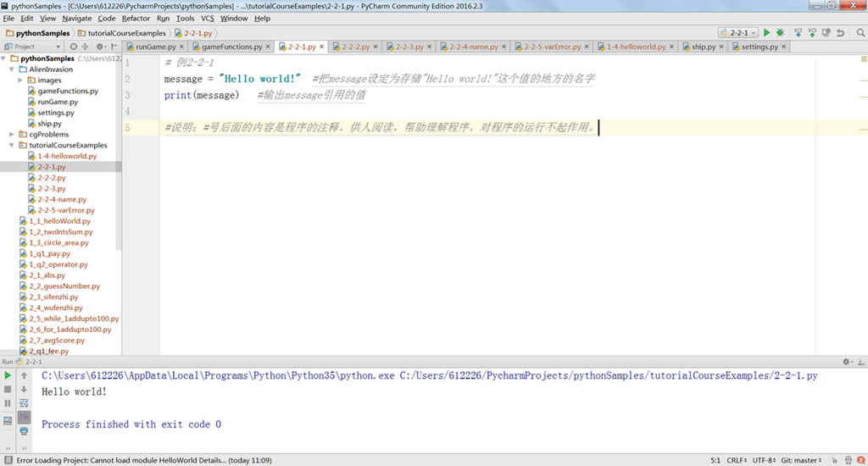Toggle Scroll to End button in Run panel
This screenshot has width=868, height=466.
pos(24,417)
